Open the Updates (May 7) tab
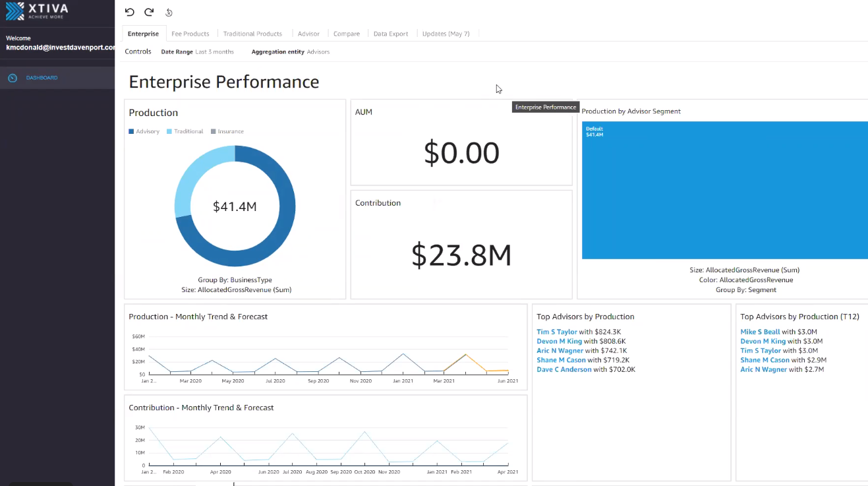This screenshot has width=868, height=486. point(446,34)
